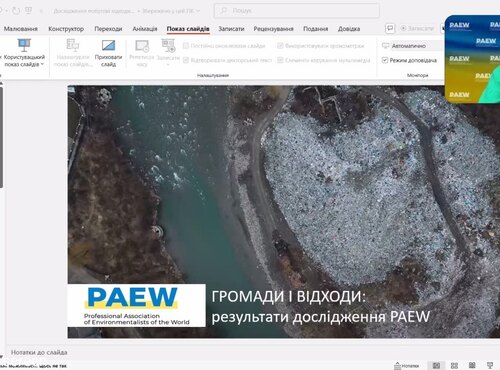Viewport: 500px width, 370px height.
Task: Toggle Presenter View (Режим доповідача) checkbox
Action: (385, 60)
